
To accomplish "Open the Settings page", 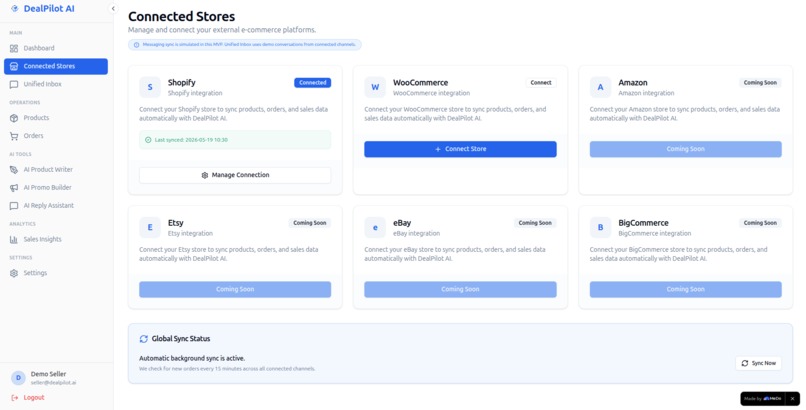I will (56, 273).
